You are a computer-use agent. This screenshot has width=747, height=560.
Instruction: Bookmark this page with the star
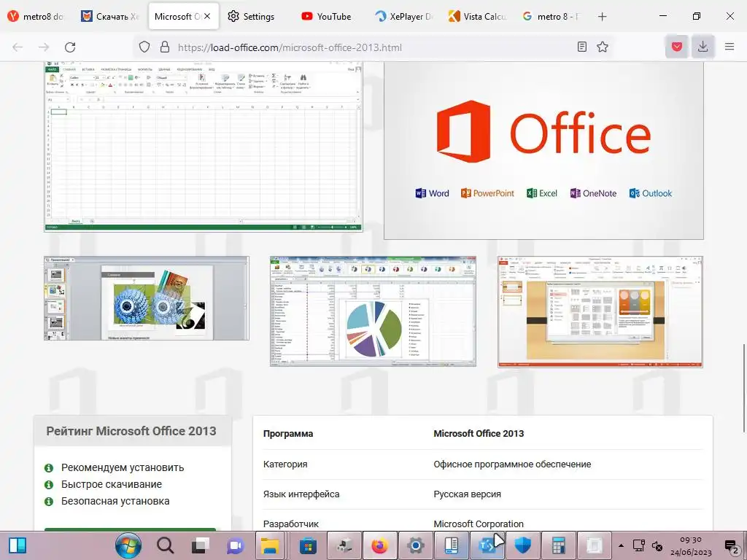click(603, 47)
